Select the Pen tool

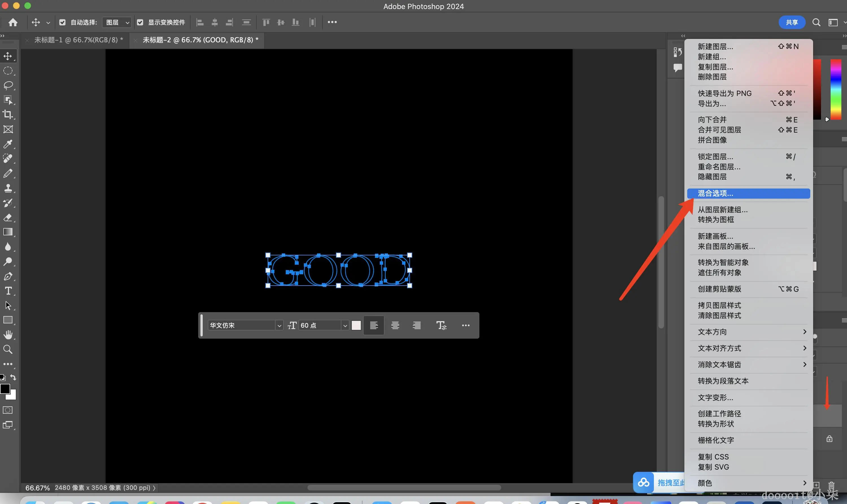8,276
